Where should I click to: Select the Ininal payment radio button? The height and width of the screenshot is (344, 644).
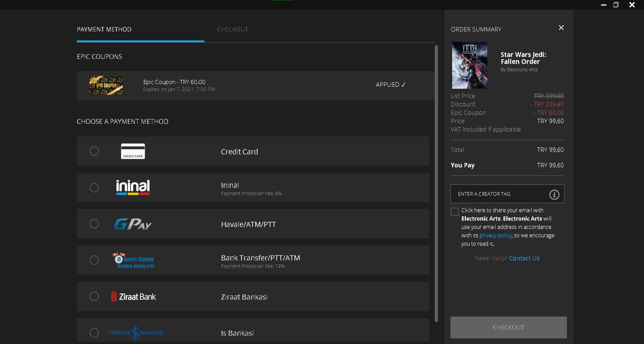point(94,188)
